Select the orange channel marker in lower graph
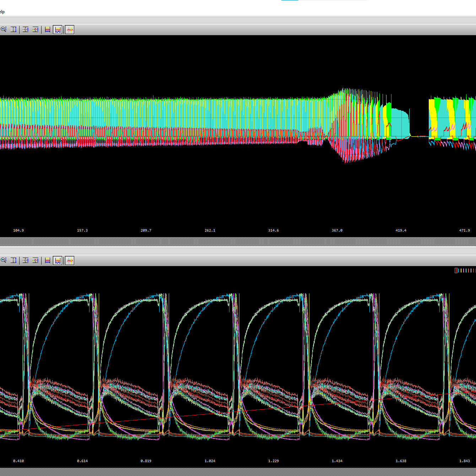This screenshot has height=476, width=476. coord(469,270)
